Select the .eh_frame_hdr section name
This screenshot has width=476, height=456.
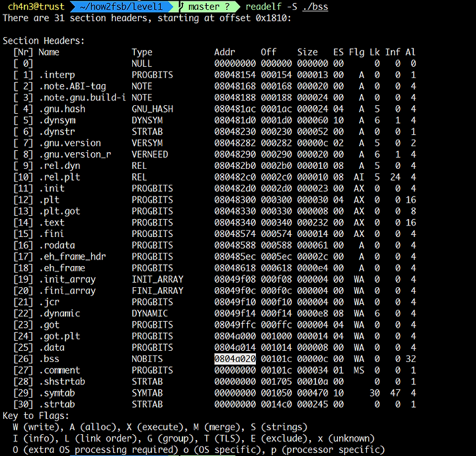pos(72,257)
